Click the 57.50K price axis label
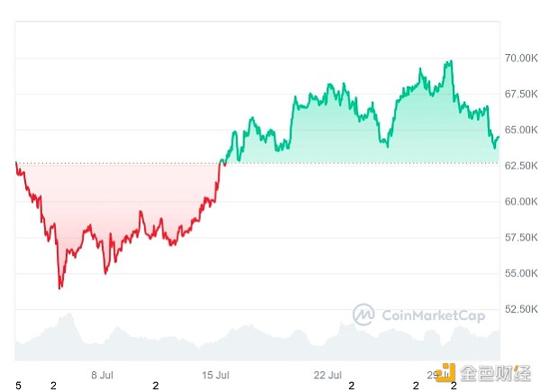This screenshot has width=541, height=392. 522,237
